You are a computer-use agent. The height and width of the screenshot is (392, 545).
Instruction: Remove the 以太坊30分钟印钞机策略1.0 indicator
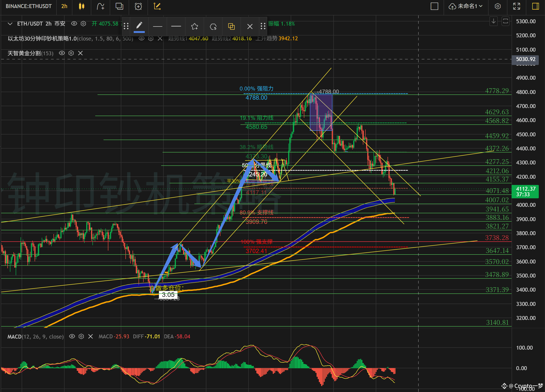160,38
